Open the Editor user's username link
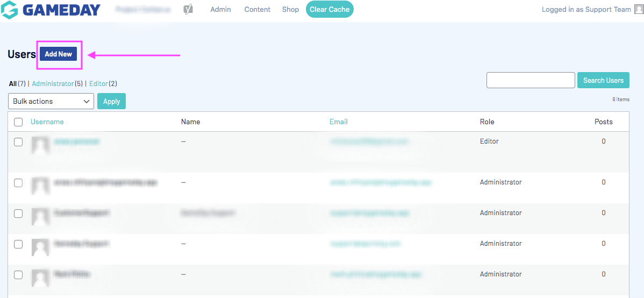The height and width of the screenshot is (298, 644). click(77, 141)
